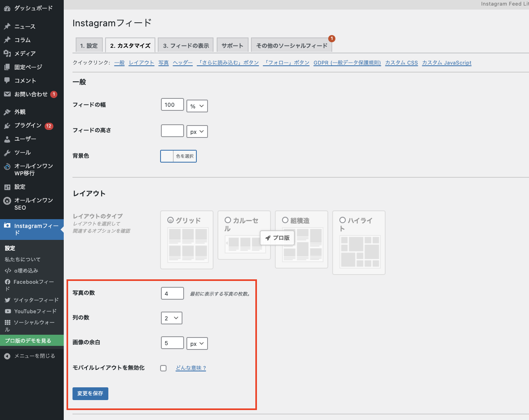The height and width of the screenshot is (420, 529).
Task: Click the comment bubble icon beside コメント
Action: coord(7,80)
